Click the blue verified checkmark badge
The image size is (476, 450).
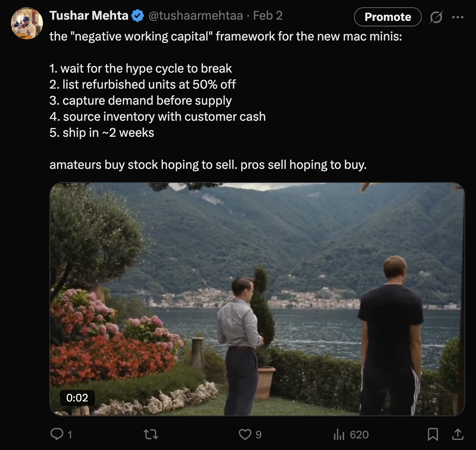[138, 16]
